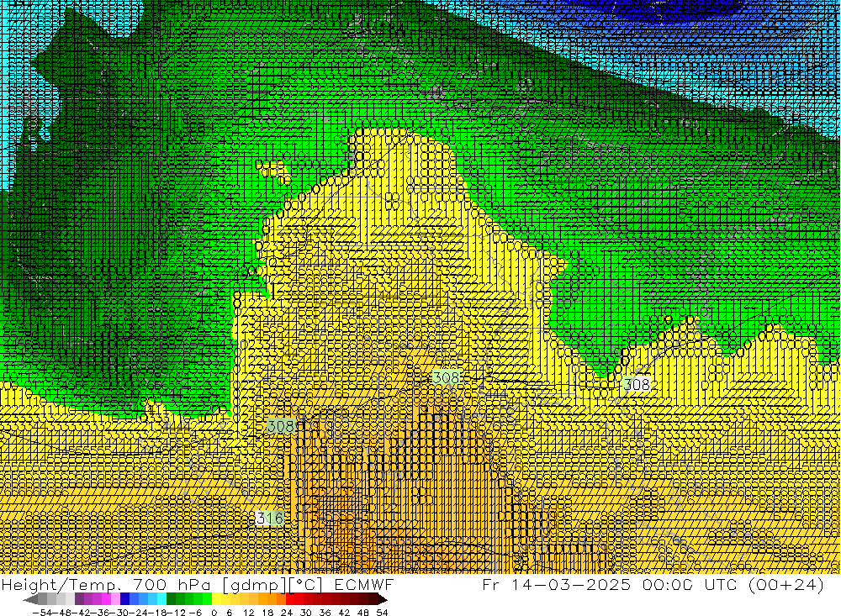Pick the bright magenta swatch above -36
Image resolution: width=841 pixels, height=616 pixels.
[106, 599]
